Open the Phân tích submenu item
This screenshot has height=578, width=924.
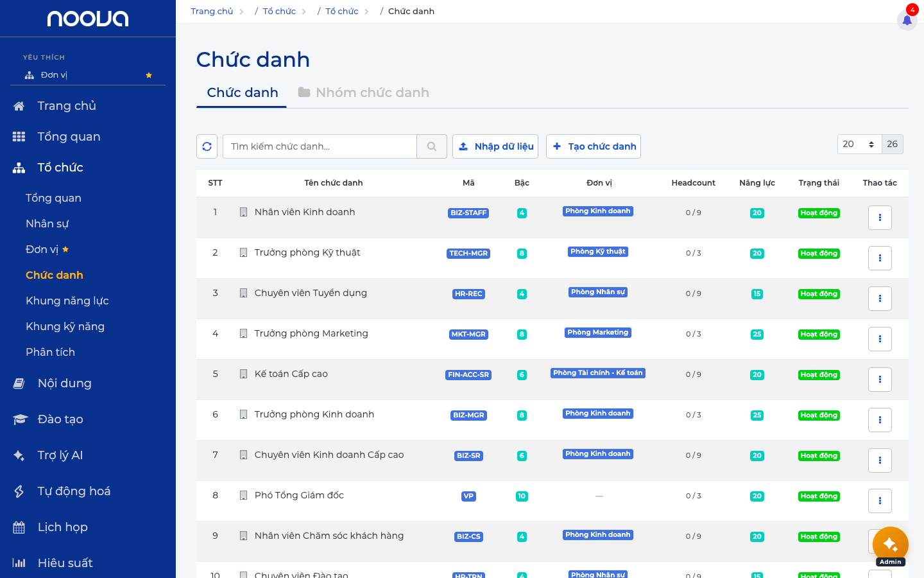click(x=50, y=352)
